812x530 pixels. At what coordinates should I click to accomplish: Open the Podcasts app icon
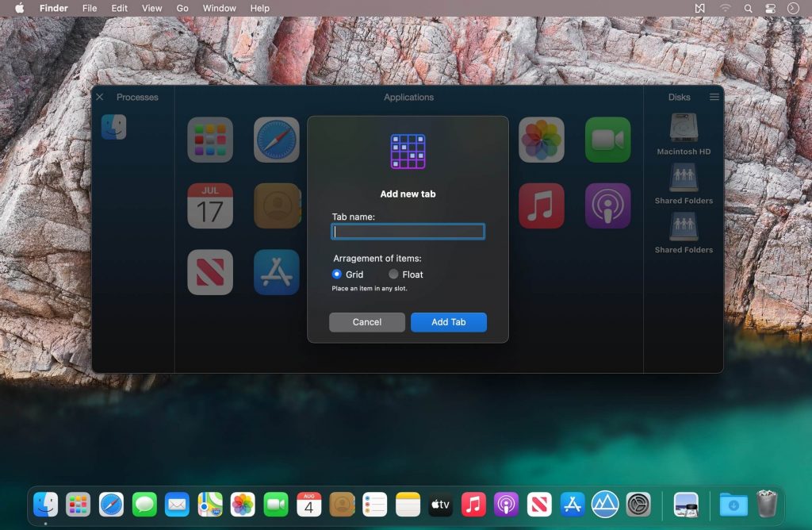(607, 205)
